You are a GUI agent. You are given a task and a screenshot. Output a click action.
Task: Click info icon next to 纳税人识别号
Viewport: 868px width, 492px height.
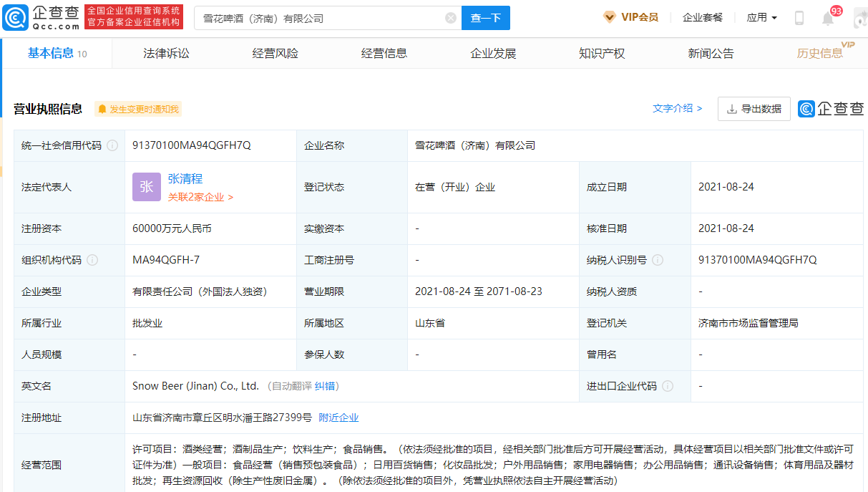pyautogui.click(x=658, y=260)
